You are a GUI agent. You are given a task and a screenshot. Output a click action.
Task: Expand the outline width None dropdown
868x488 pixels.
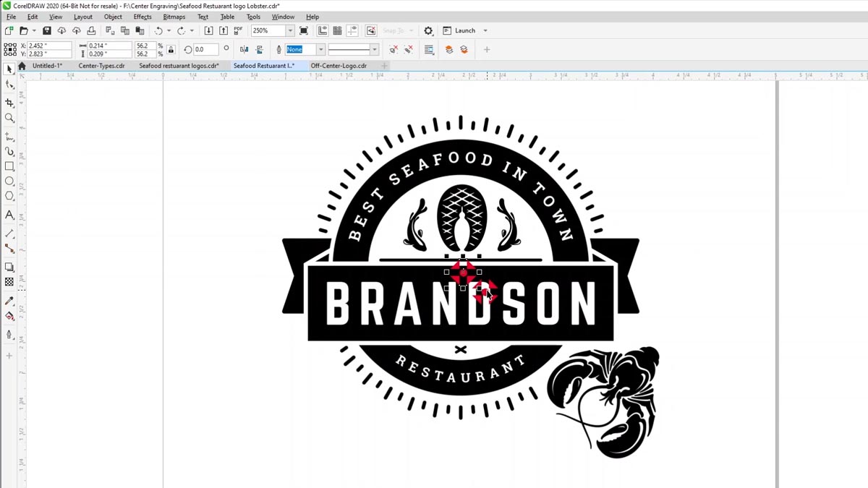[320, 50]
